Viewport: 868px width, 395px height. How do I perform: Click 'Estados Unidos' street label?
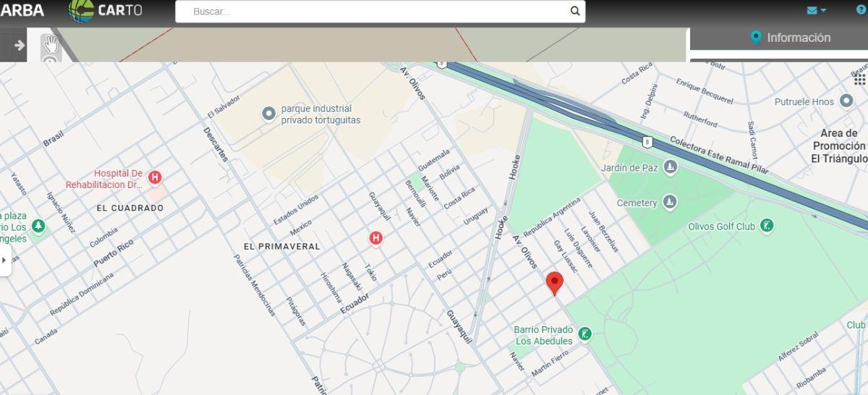(x=296, y=210)
